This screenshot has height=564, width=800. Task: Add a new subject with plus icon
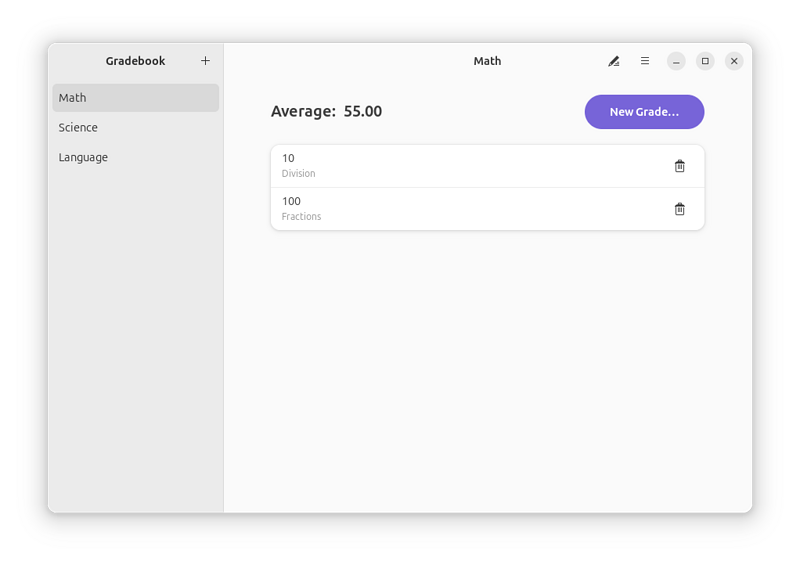tap(205, 61)
